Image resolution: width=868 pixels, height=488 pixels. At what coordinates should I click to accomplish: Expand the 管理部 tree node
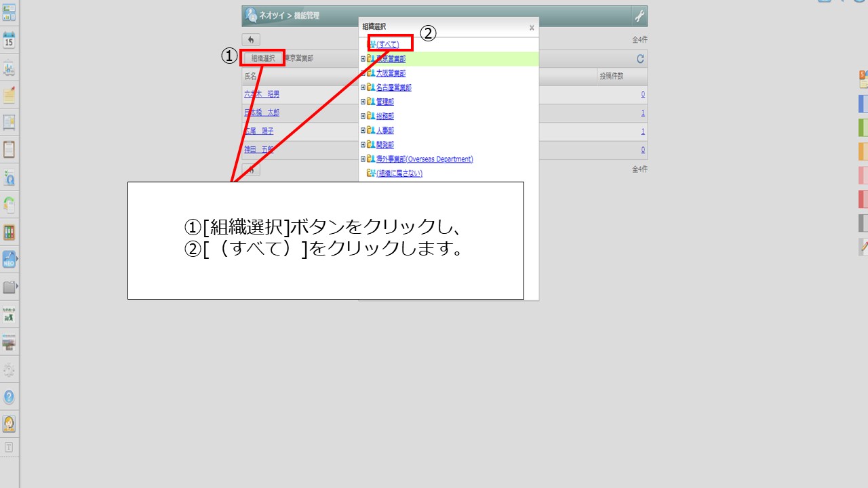click(363, 102)
